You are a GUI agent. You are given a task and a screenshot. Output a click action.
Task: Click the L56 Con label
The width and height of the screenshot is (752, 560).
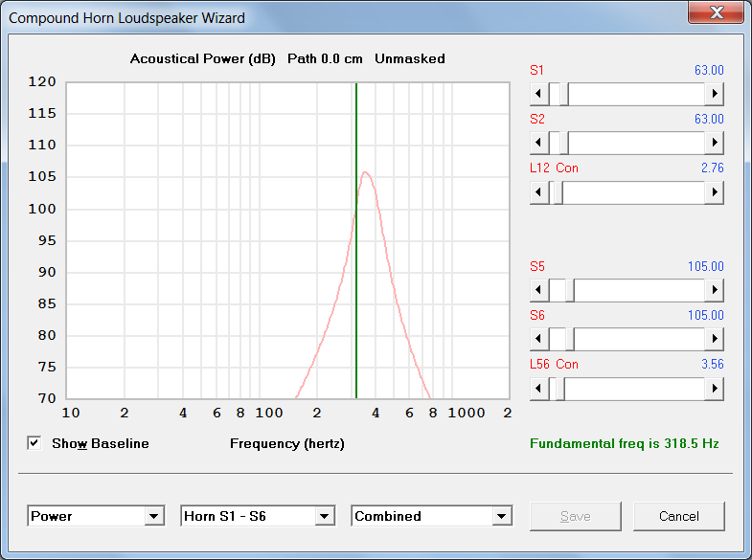[554, 364]
